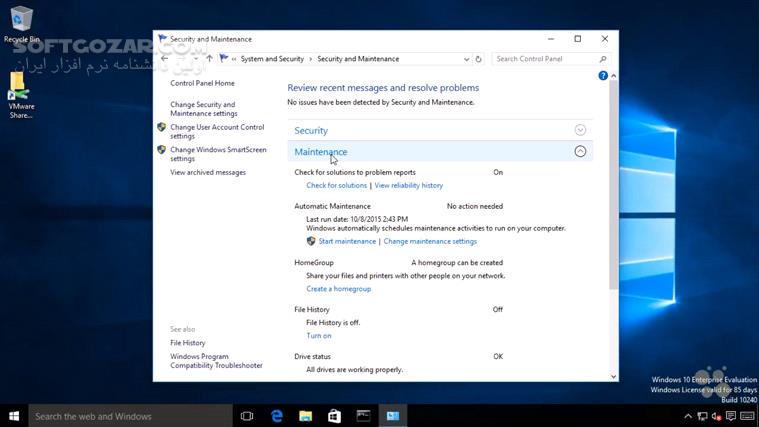
Task: Click the shield icon beside Start maintenance
Action: (311, 241)
